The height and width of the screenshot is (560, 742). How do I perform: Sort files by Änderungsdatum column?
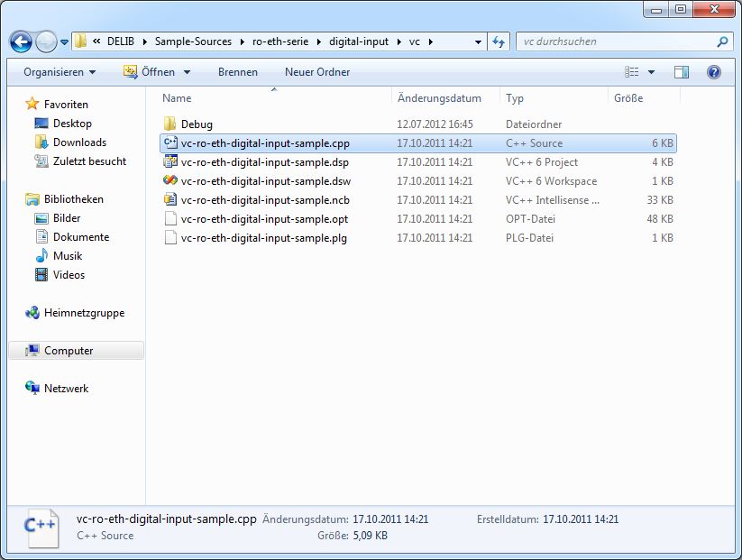point(439,98)
